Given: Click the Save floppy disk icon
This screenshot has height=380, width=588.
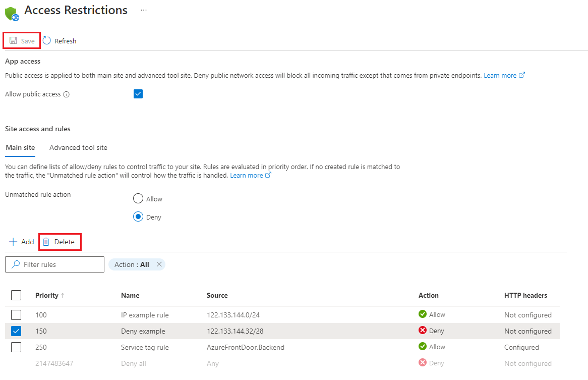Looking at the screenshot, I should pyautogui.click(x=13, y=41).
